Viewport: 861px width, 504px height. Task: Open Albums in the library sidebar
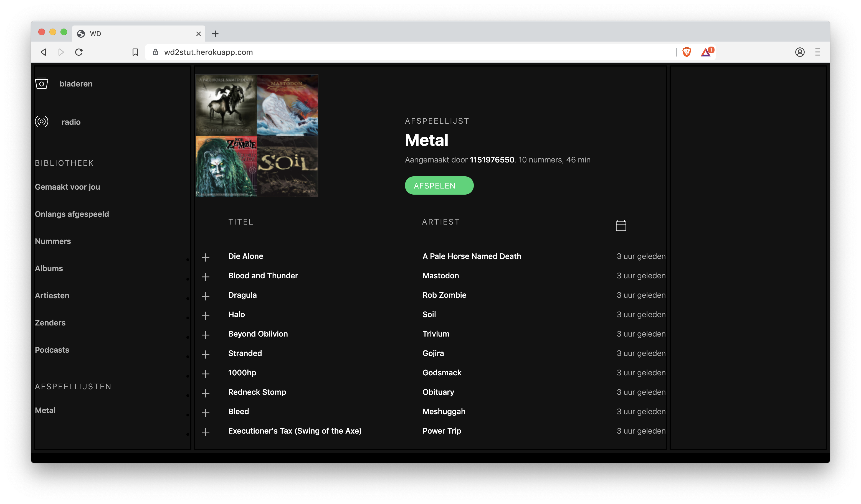point(49,268)
